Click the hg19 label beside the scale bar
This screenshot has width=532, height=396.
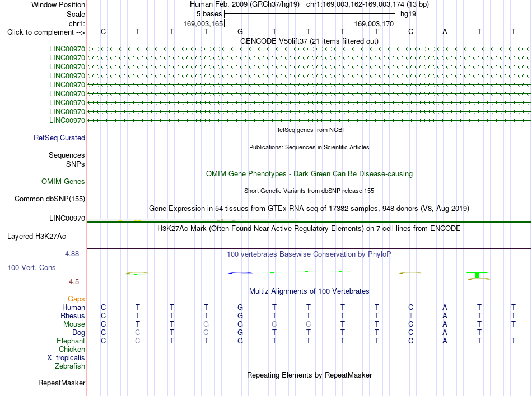click(x=408, y=14)
